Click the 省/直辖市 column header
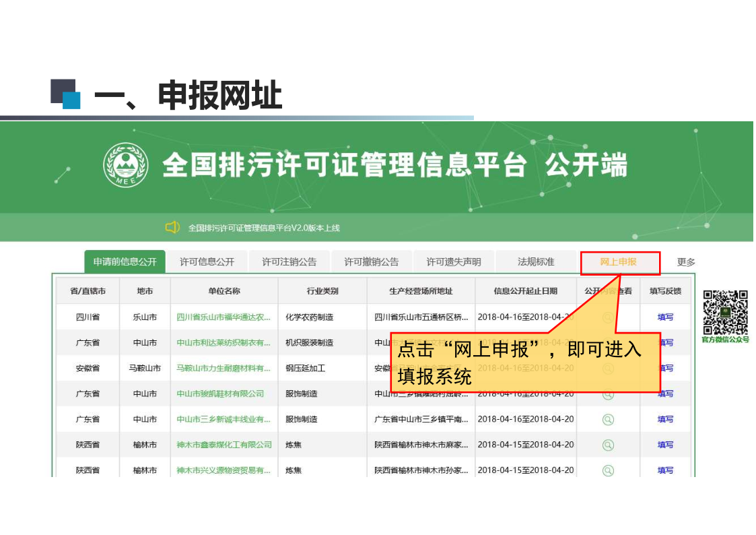This screenshot has height=535, width=756. 88,291
